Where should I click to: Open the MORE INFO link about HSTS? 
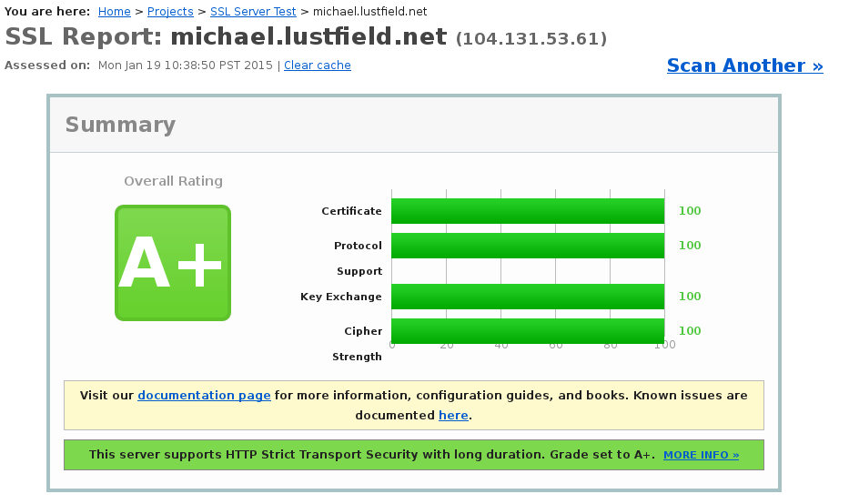click(x=701, y=455)
